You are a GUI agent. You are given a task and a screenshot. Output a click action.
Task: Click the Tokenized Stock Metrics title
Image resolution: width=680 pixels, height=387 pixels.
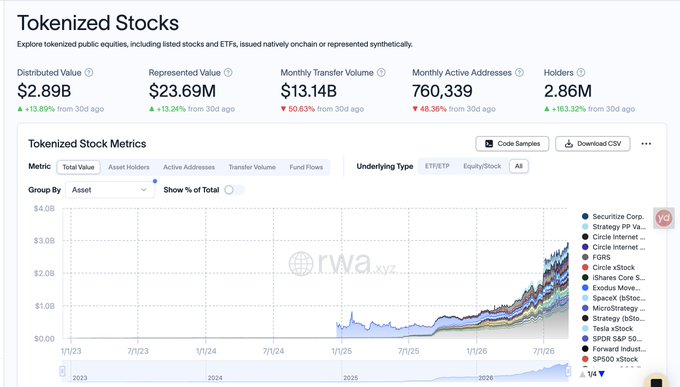tap(87, 144)
